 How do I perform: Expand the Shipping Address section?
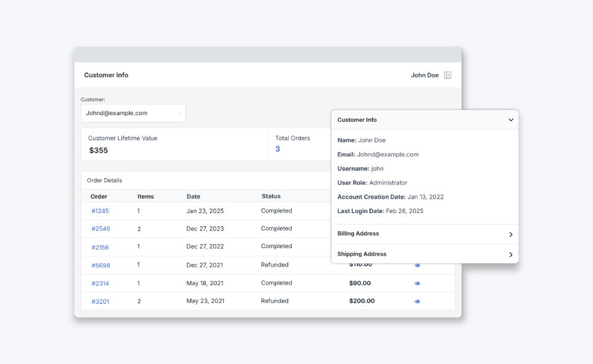click(510, 255)
